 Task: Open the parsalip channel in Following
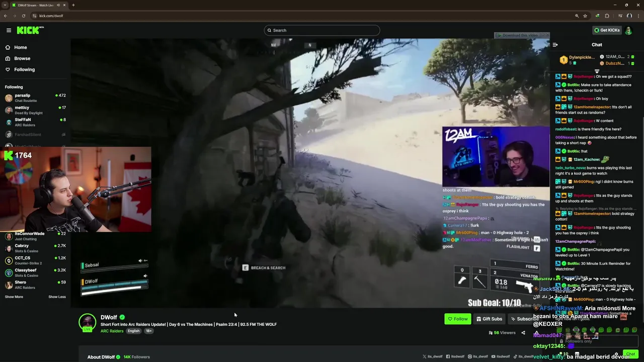pyautogui.click(x=35, y=98)
